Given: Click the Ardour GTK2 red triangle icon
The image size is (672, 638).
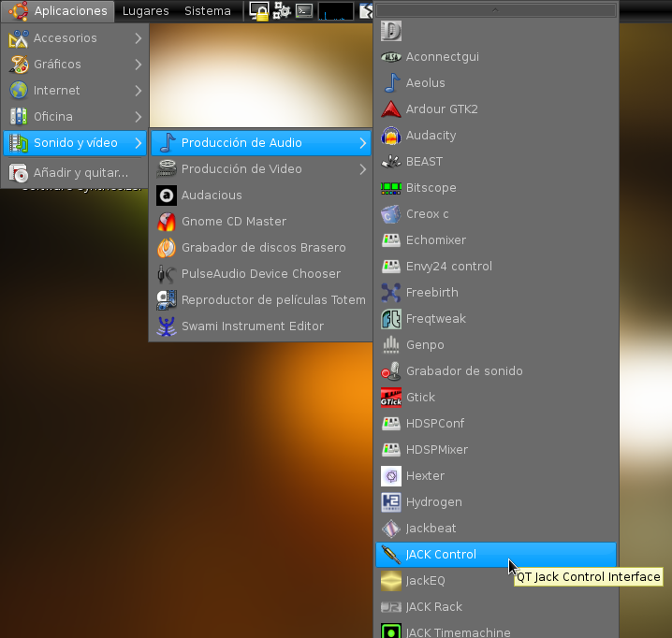Looking at the screenshot, I should click(391, 109).
